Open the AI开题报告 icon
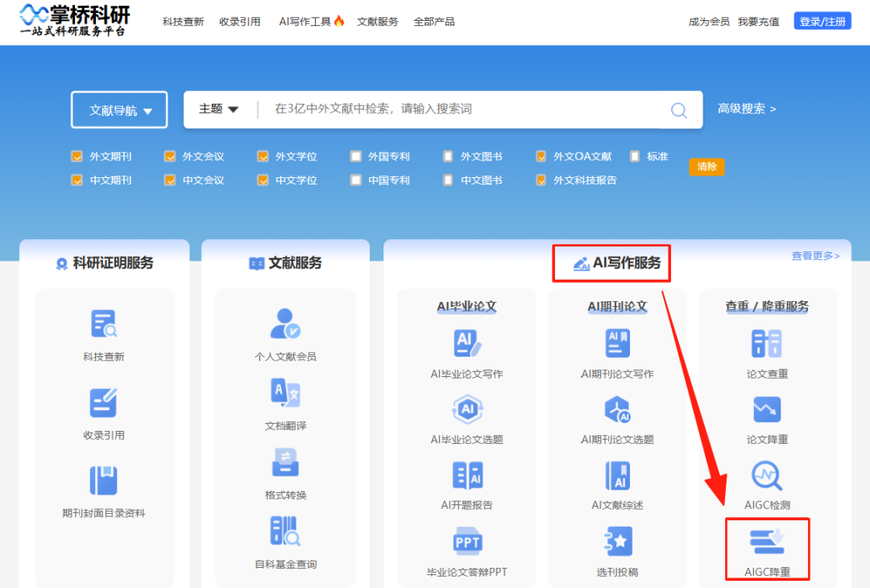 click(467, 475)
